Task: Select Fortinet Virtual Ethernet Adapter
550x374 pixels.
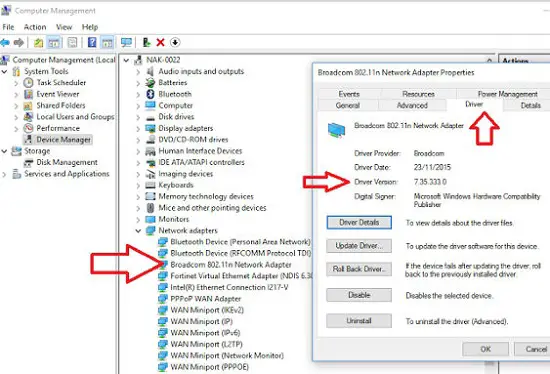Action: (241, 276)
